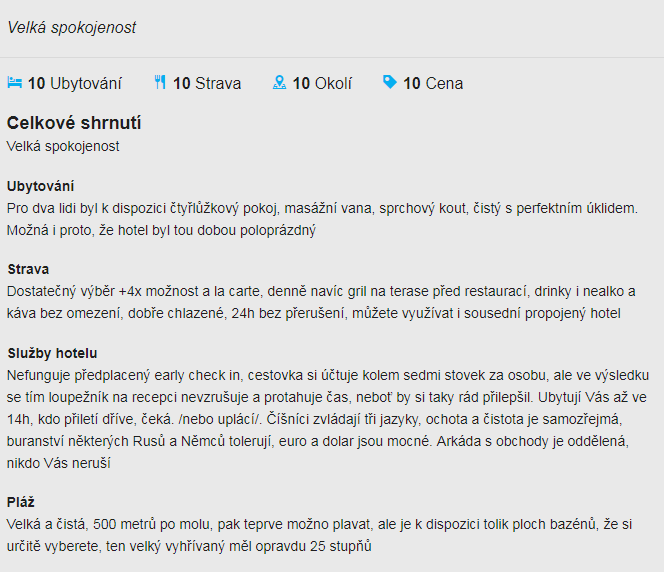This screenshot has width=664, height=572.
Task: Click the paragraph describing a la carte food
Action: click(321, 302)
